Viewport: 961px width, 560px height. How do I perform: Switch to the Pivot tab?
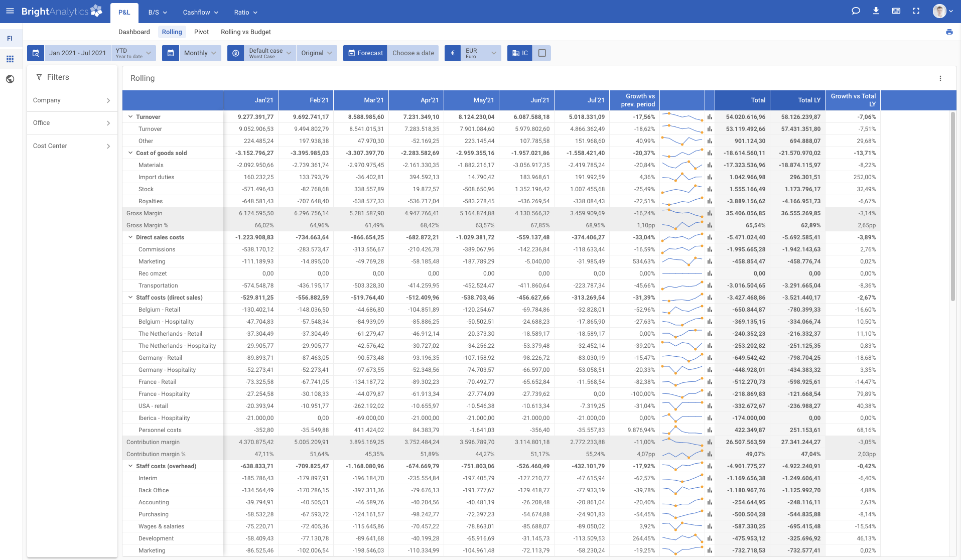[x=201, y=32]
